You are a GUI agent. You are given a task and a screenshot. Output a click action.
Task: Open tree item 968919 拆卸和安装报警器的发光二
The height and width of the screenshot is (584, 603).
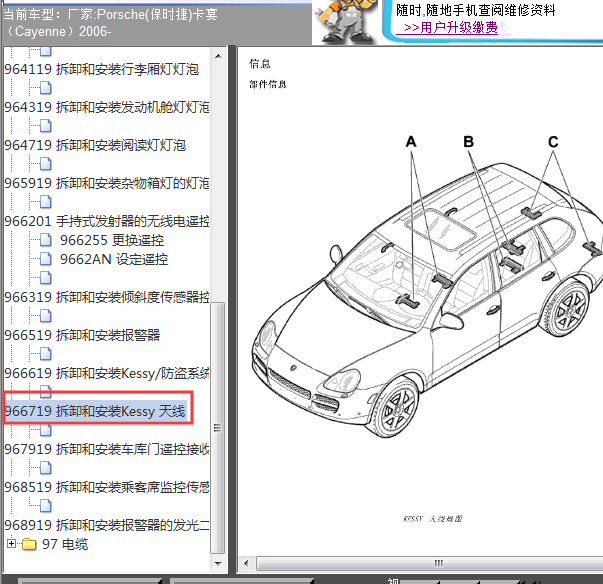[x=107, y=525]
